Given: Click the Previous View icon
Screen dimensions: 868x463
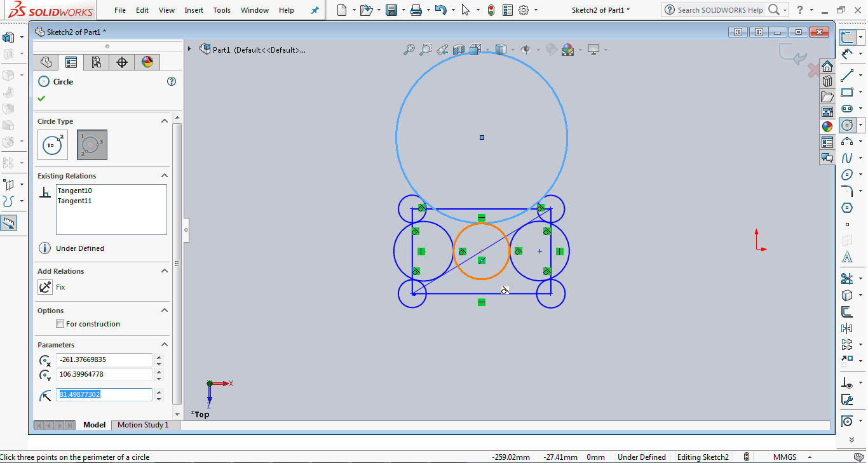Looking at the screenshot, I should coord(443,50).
